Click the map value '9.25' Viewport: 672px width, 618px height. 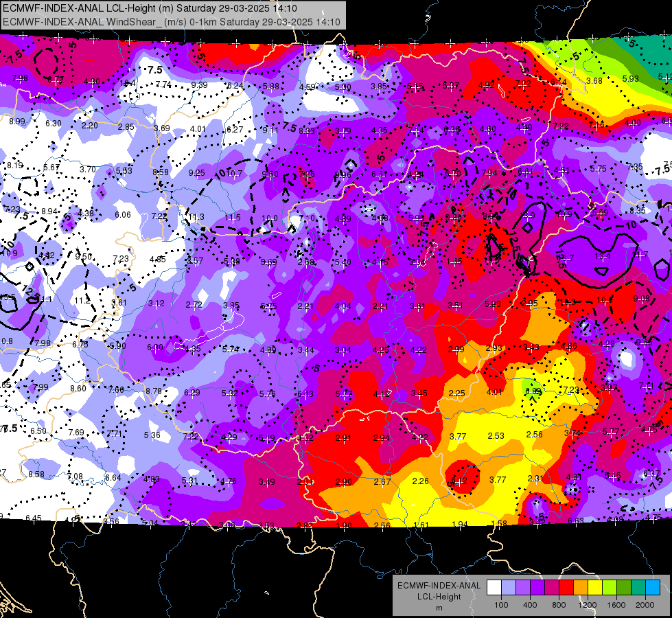pos(197,173)
